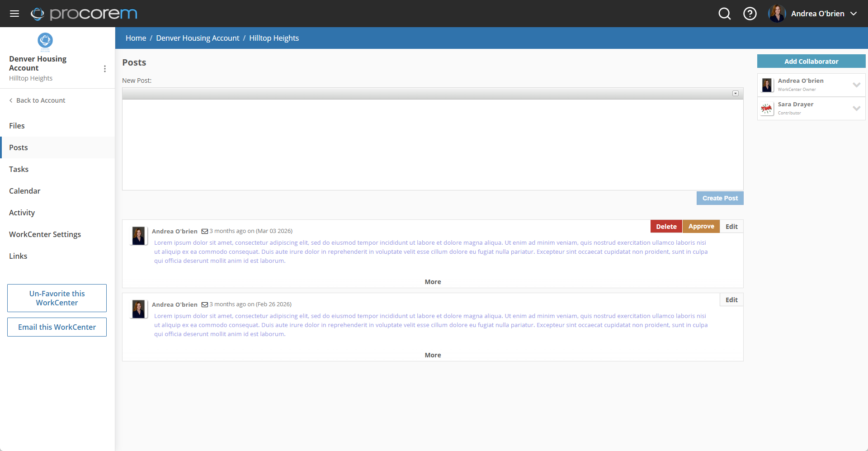The image size is (868, 451).
Task: Click the Mar 03 2026 post timestamp
Action: [x=251, y=231]
